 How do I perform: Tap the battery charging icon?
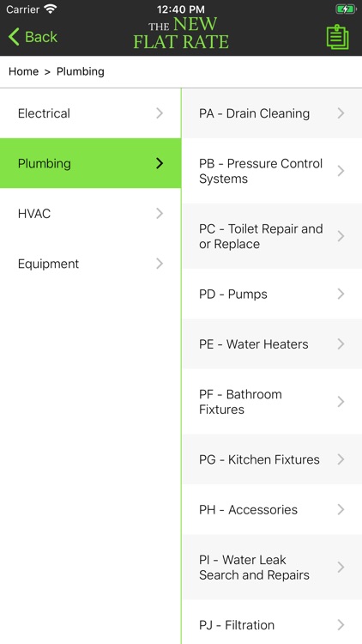click(346, 9)
